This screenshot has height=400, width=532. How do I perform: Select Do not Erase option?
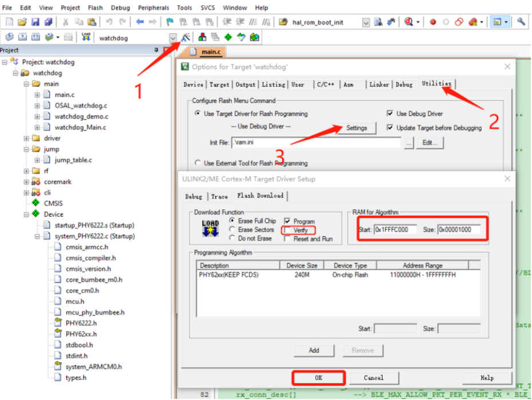[x=232, y=238]
